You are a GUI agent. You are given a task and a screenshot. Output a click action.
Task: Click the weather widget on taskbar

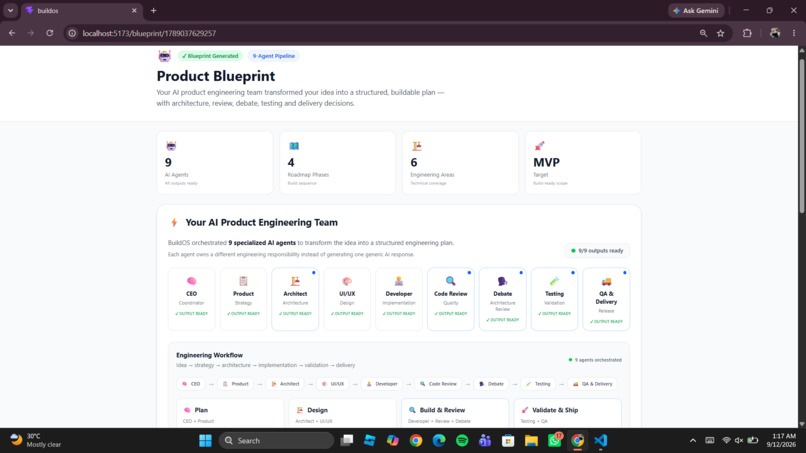coord(36,440)
